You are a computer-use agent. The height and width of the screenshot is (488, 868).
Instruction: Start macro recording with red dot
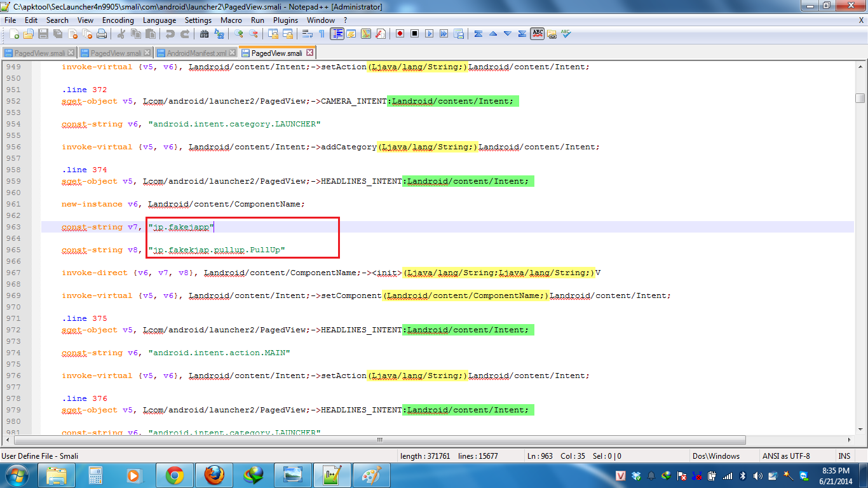pos(400,34)
